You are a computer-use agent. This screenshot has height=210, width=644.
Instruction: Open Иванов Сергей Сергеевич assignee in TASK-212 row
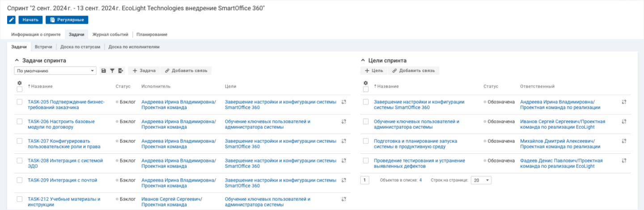[172, 199]
